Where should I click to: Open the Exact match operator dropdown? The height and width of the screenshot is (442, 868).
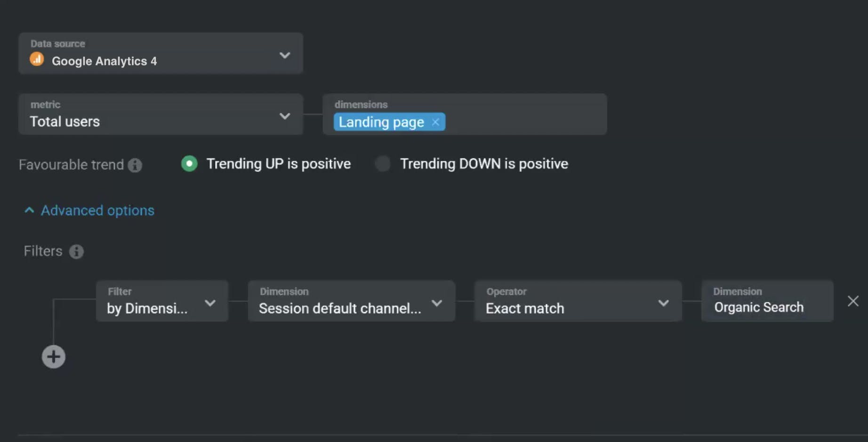coord(578,301)
